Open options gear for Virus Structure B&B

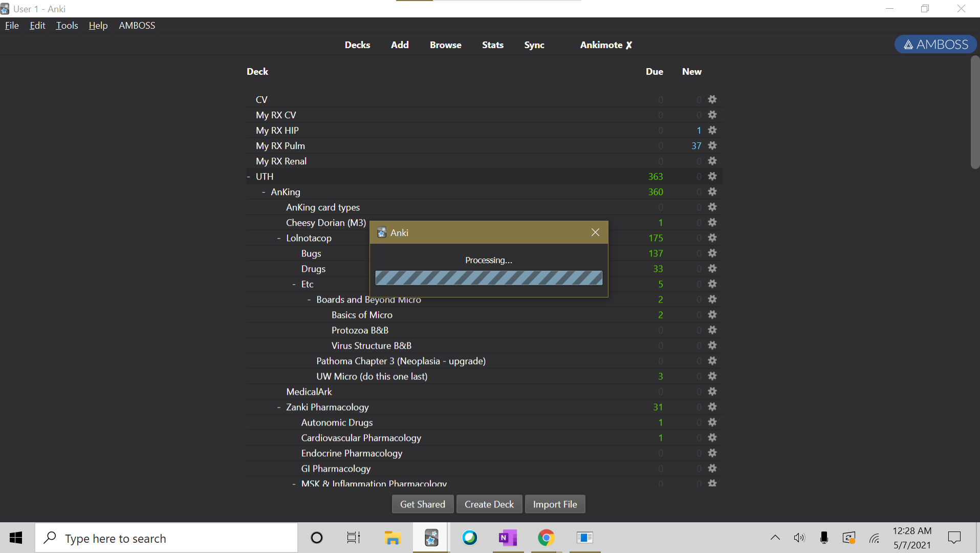click(712, 345)
